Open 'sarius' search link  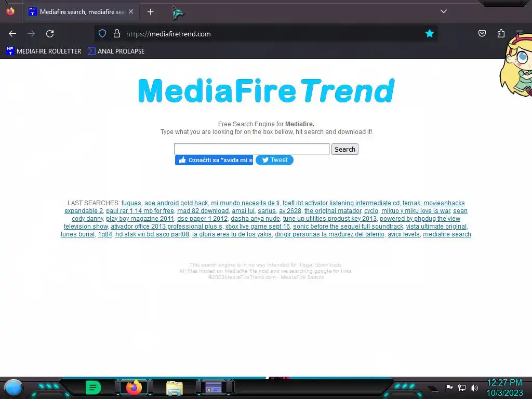[267, 211]
